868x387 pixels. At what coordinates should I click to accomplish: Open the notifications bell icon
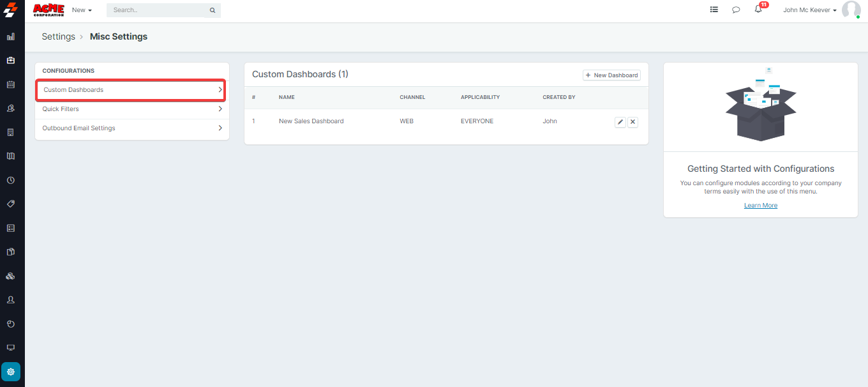coord(758,10)
